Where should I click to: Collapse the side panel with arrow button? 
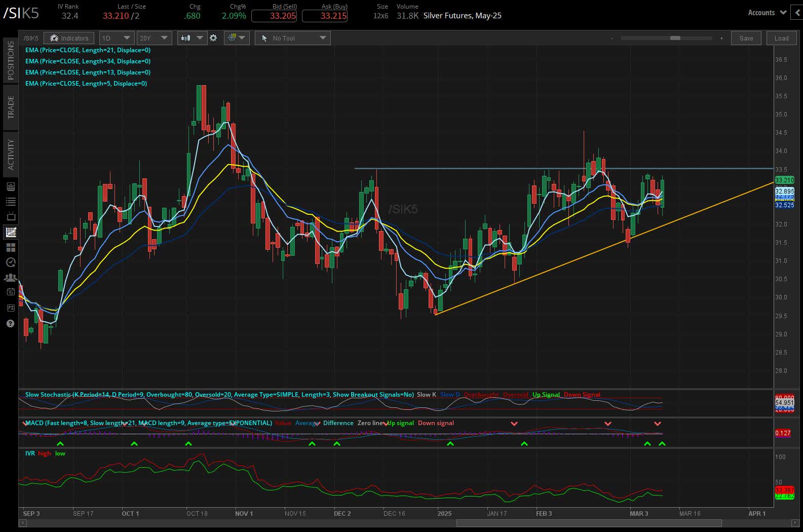click(x=798, y=13)
